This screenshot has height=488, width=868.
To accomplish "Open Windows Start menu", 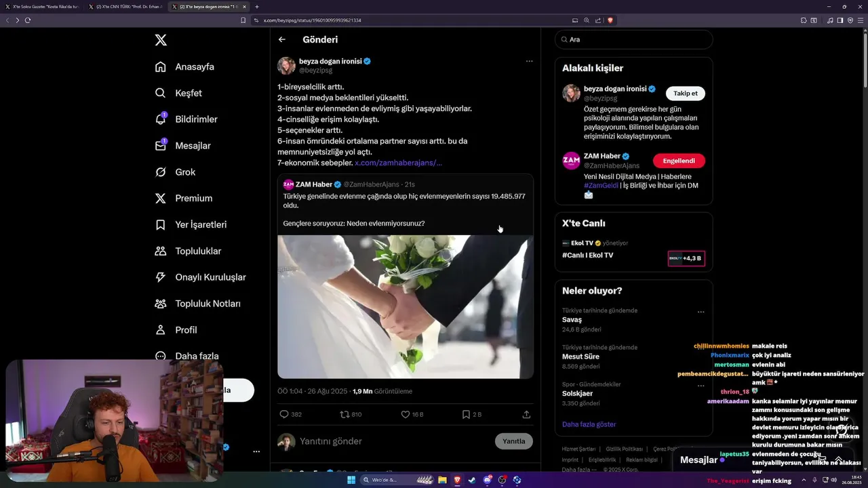I will 351,480.
